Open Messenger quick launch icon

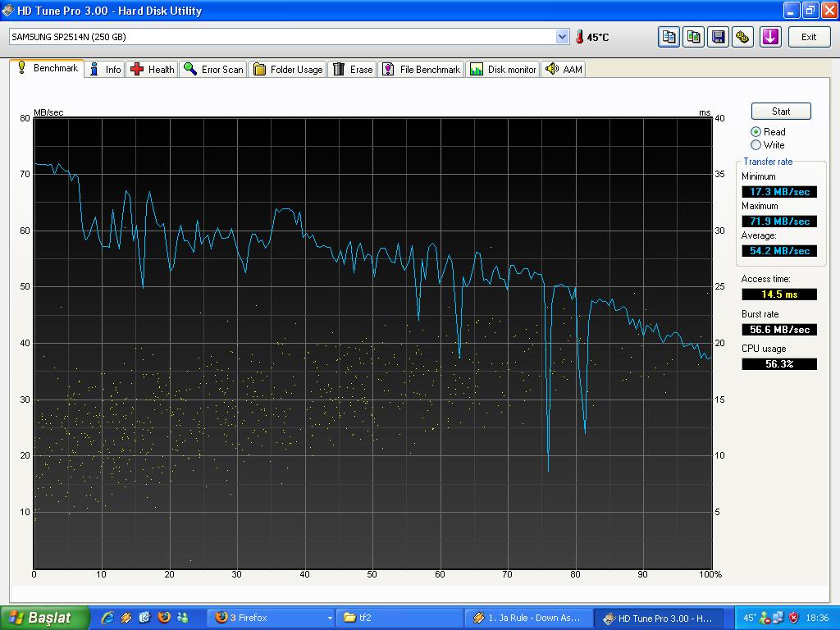tap(183, 618)
